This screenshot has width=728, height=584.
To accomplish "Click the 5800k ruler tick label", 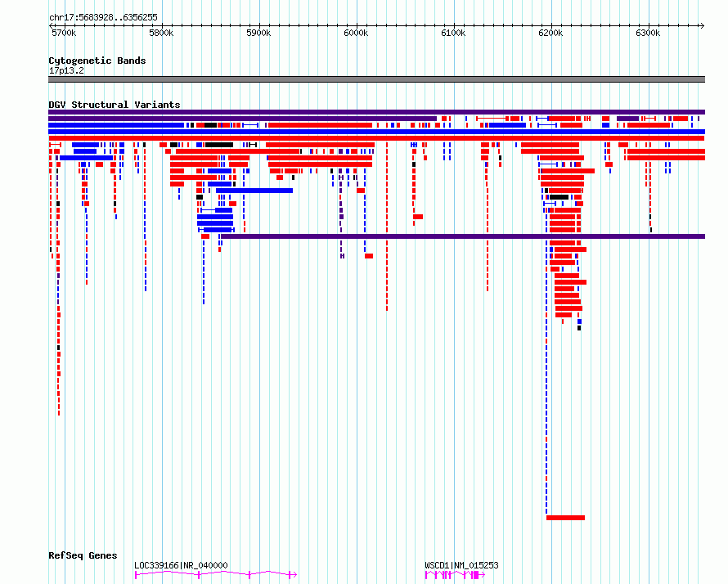I will [x=161, y=33].
